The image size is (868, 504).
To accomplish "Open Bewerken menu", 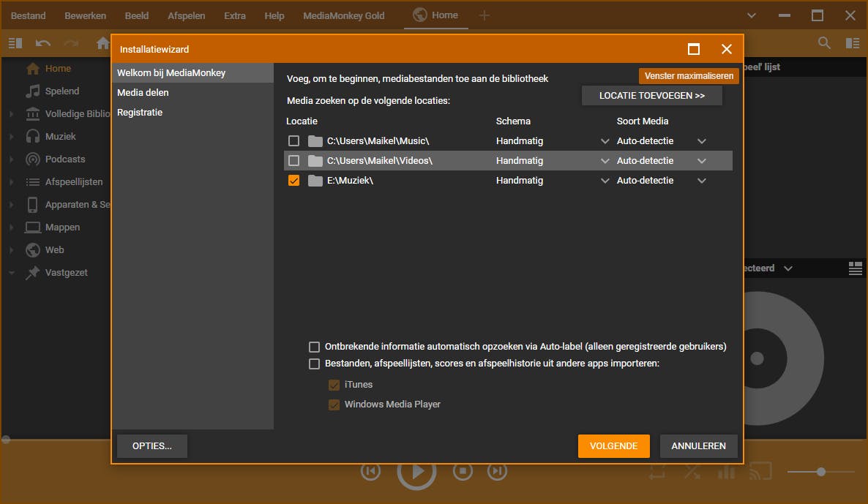I will click(85, 15).
